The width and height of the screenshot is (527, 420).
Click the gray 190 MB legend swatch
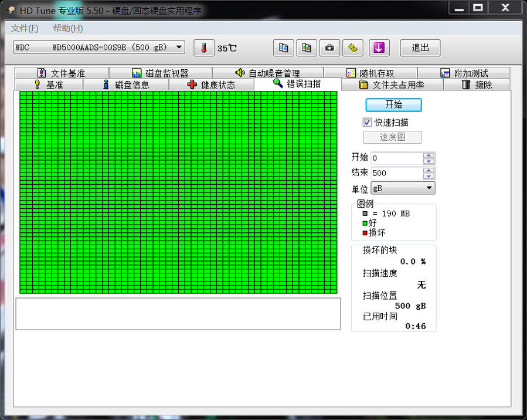click(x=365, y=213)
